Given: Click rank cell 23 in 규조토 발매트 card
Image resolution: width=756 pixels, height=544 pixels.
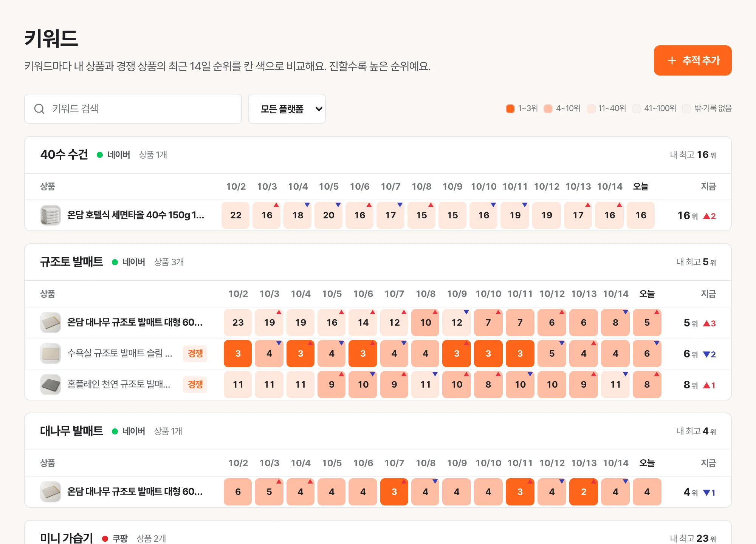Looking at the screenshot, I should (238, 323).
